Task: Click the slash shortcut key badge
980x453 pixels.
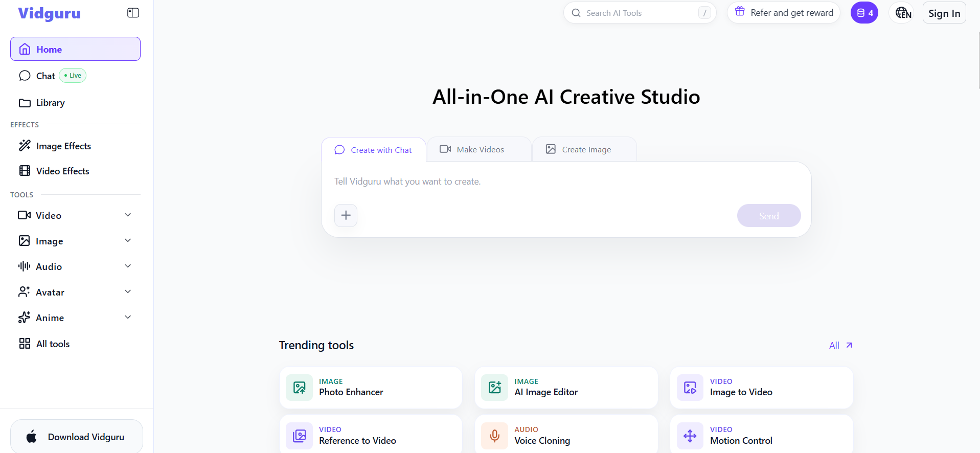Action: tap(704, 13)
